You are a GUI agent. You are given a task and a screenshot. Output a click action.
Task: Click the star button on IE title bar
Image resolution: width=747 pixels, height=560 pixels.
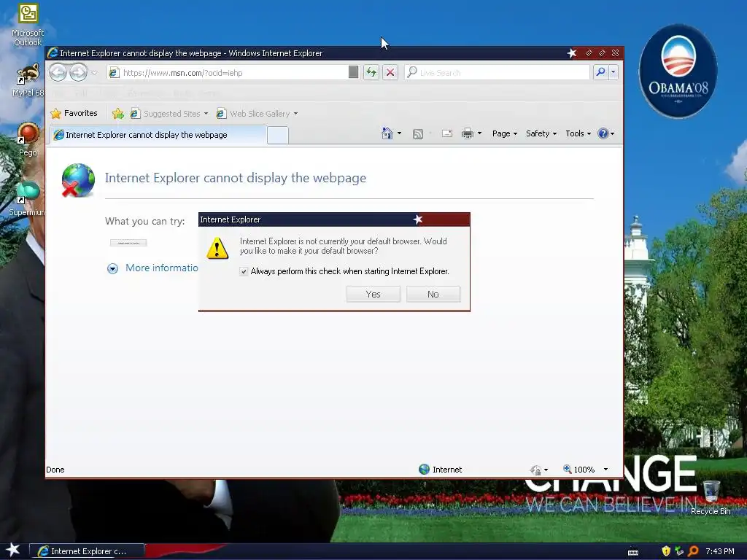[572, 53]
